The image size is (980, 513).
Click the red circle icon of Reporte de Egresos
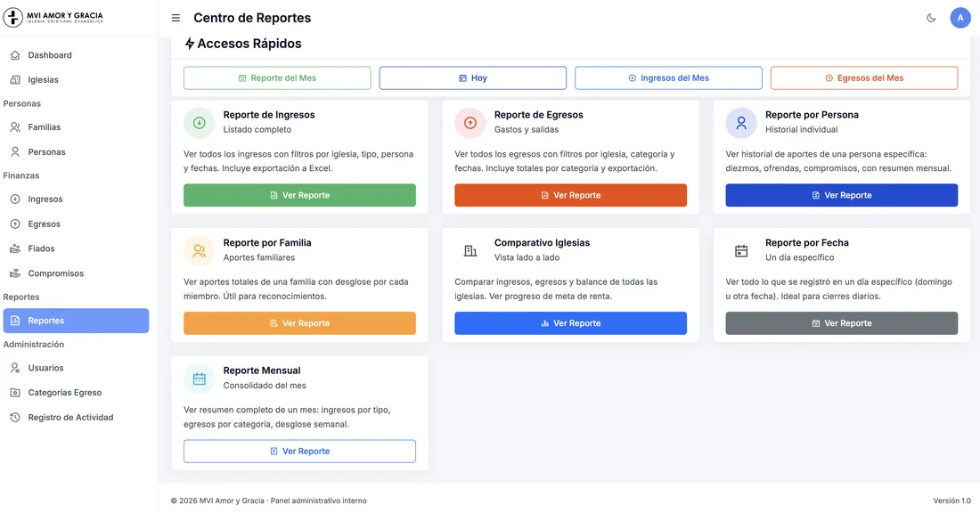[x=470, y=123]
